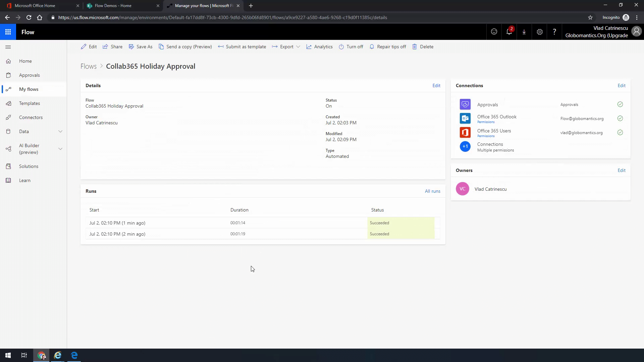Open the run started 2 min ago
This screenshot has width=644, height=362.
point(117,234)
